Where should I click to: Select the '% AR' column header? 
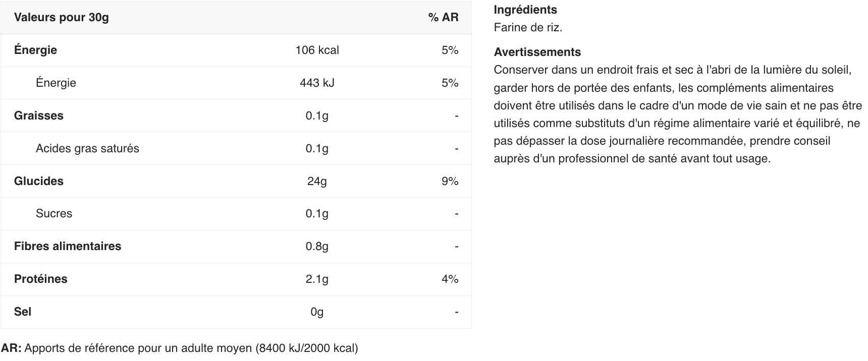(x=443, y=17)
